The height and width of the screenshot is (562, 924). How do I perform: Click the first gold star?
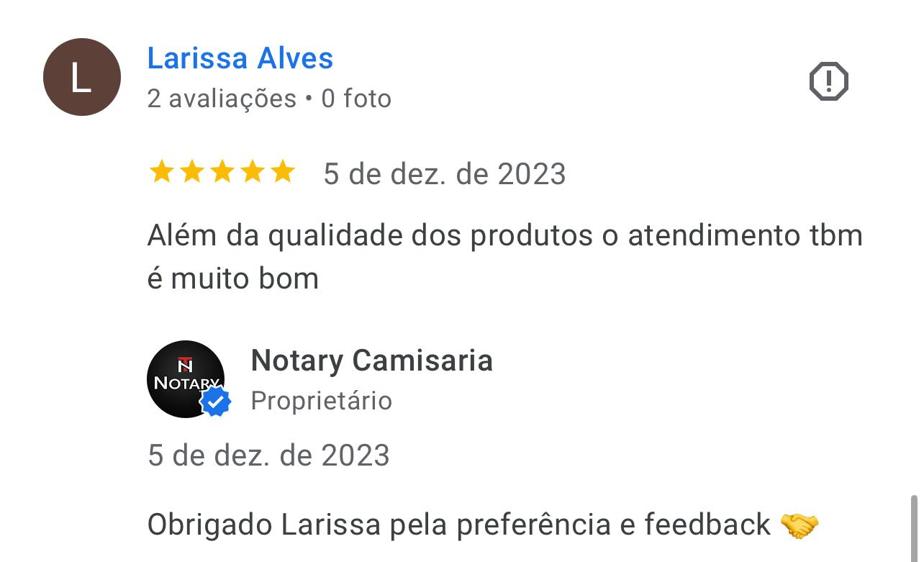point(161,173)
